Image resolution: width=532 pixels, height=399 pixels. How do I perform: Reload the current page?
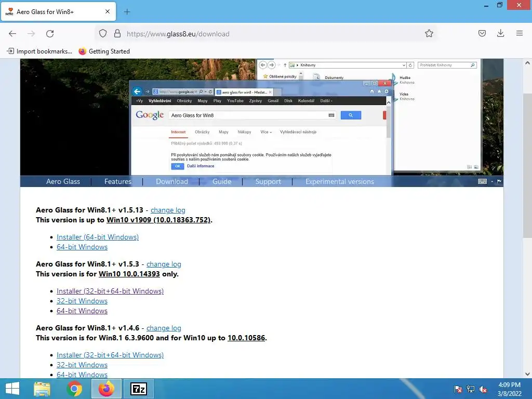click(50, 34)
